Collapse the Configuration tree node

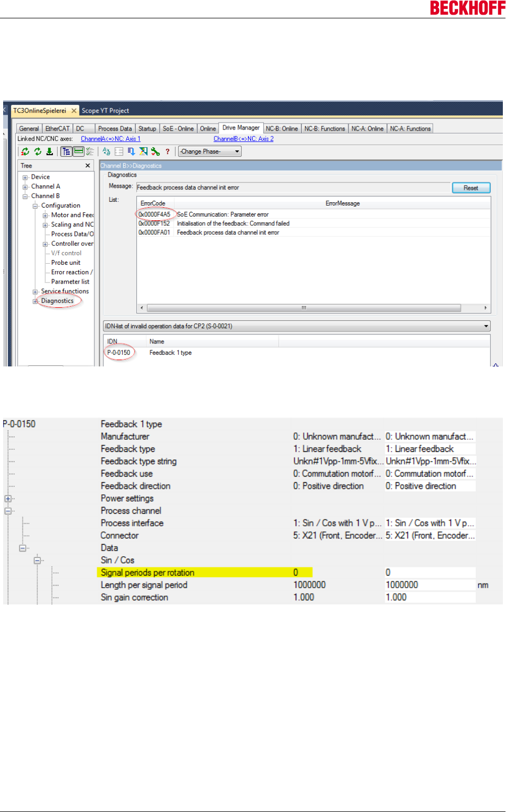[x=35, y=205]
